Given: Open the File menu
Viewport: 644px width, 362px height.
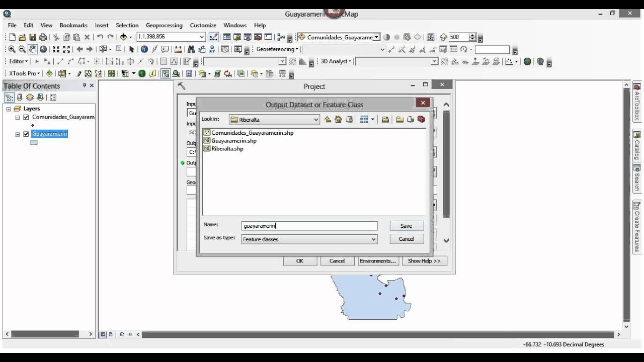Looking at the screenshot, I should coord(12,25).
